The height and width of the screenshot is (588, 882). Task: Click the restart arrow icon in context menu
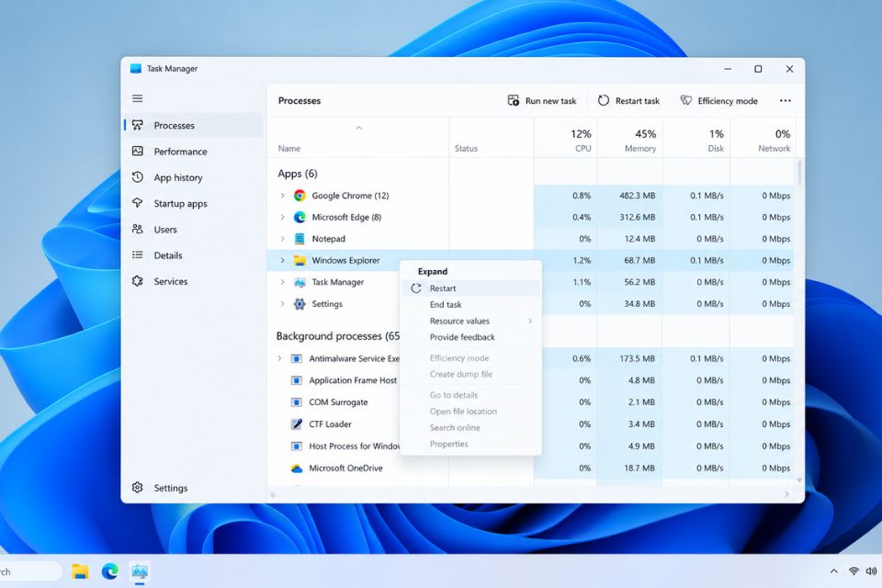pos(415,288)
